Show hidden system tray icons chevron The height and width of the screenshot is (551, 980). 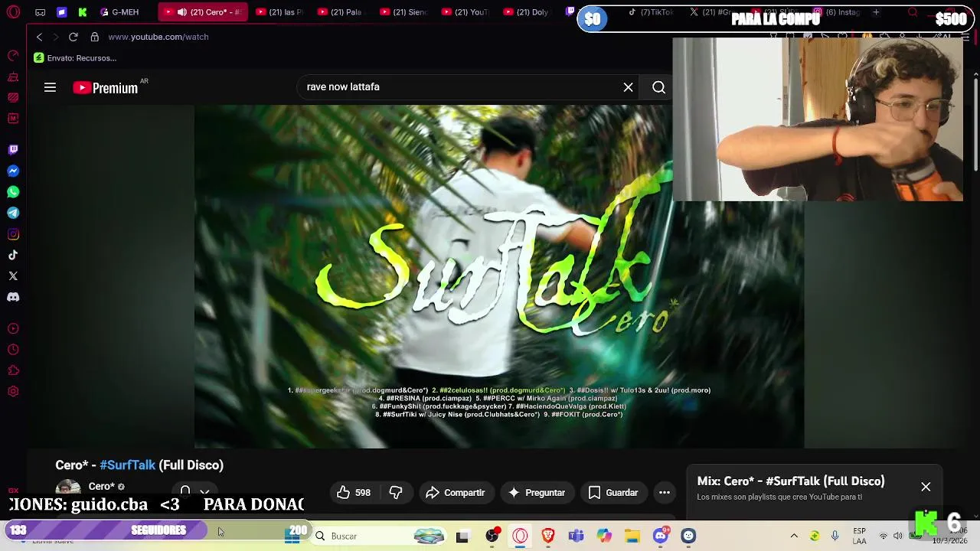tap(794, 536)
